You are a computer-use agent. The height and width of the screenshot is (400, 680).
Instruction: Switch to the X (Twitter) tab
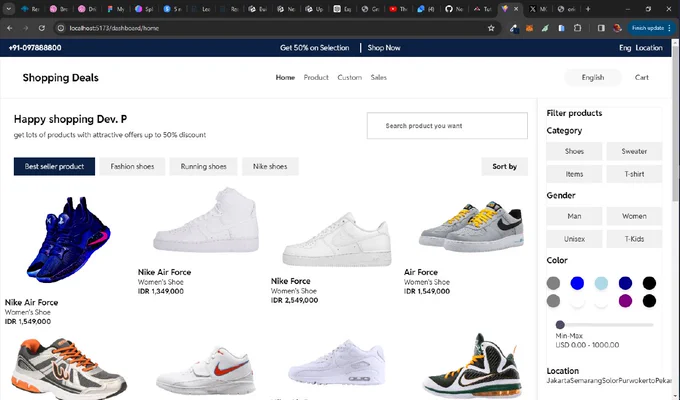(538, 9)
